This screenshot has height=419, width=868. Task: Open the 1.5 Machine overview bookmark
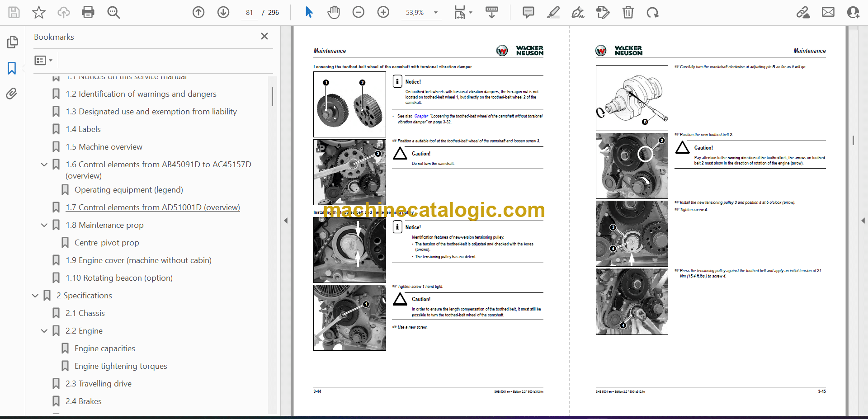(104, 147)
